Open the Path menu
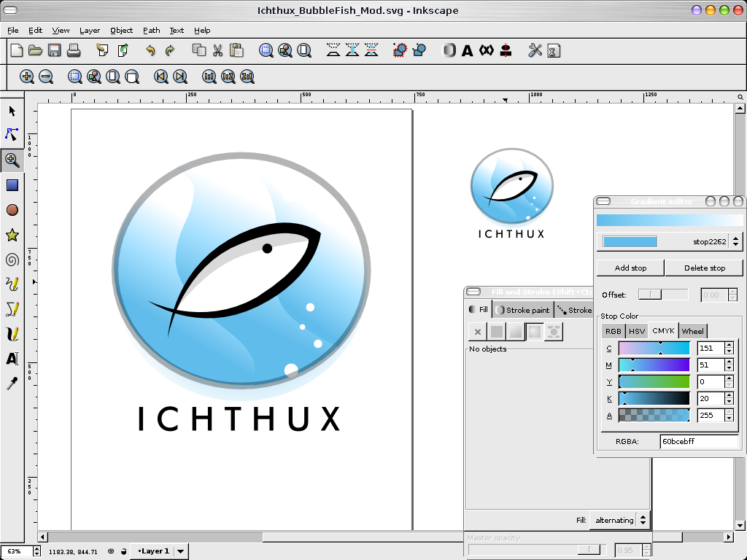This screenshot has width=747, height=560. click(152, 30)
